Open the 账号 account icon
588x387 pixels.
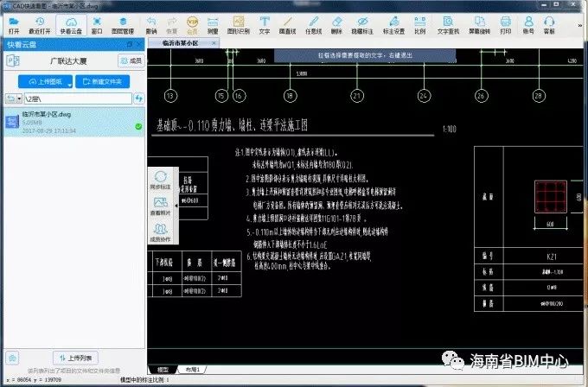pyautogui.click(x=528, y=25)
